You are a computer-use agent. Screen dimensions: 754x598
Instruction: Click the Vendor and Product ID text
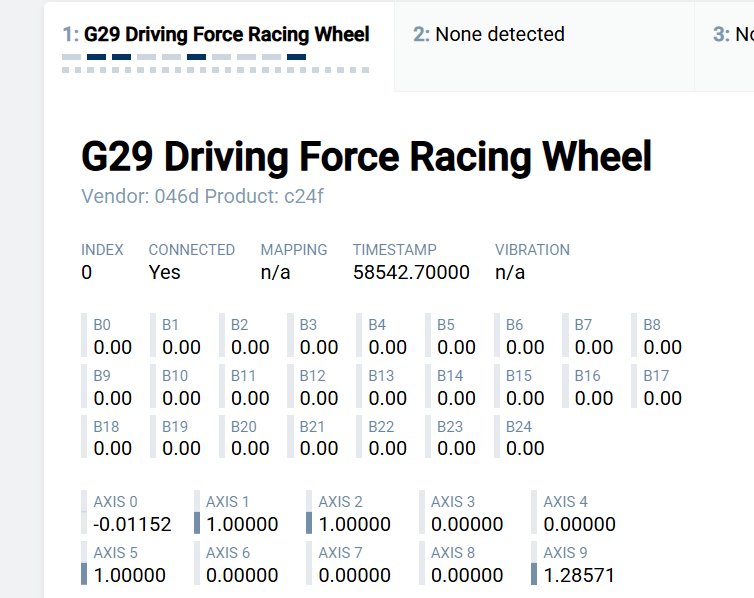coord(202,196)
